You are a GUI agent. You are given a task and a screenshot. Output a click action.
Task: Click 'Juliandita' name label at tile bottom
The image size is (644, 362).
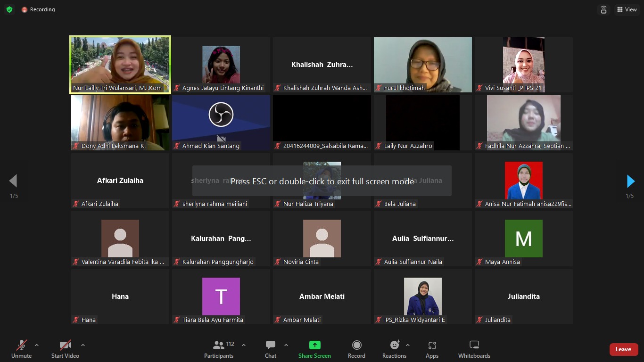click(x=498, y=320)
